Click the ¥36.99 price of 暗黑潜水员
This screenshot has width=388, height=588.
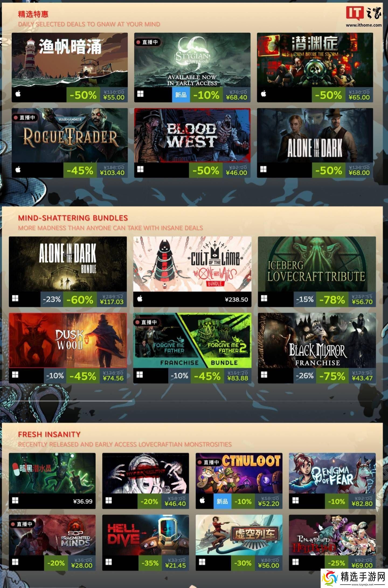[83, 501]
